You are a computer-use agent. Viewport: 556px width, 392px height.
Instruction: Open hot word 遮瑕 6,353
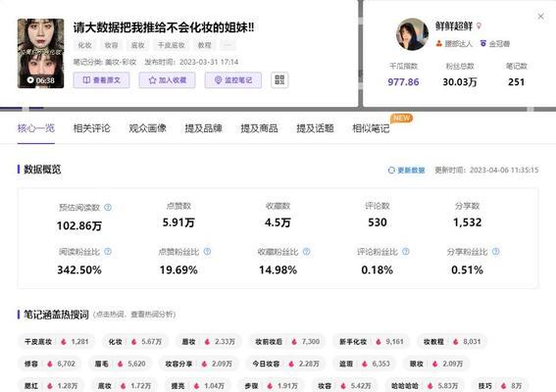coord(364,364)
